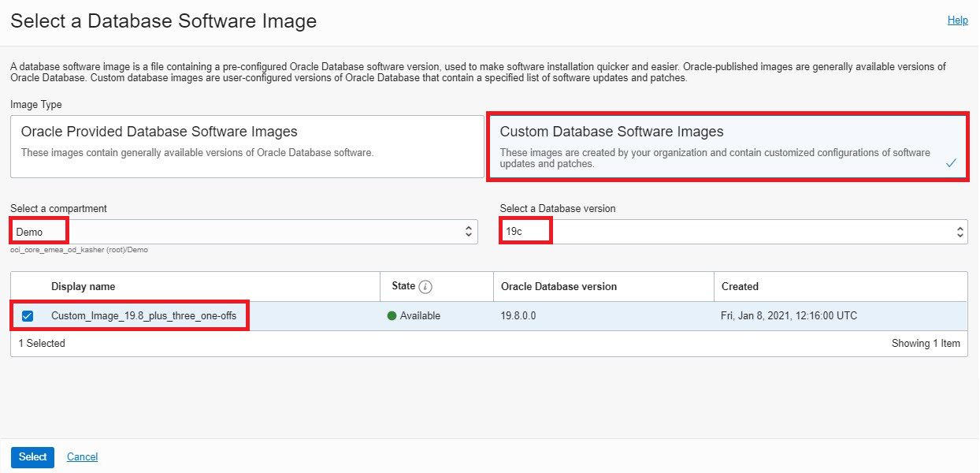Open the Help link

(x=958, y=20)
